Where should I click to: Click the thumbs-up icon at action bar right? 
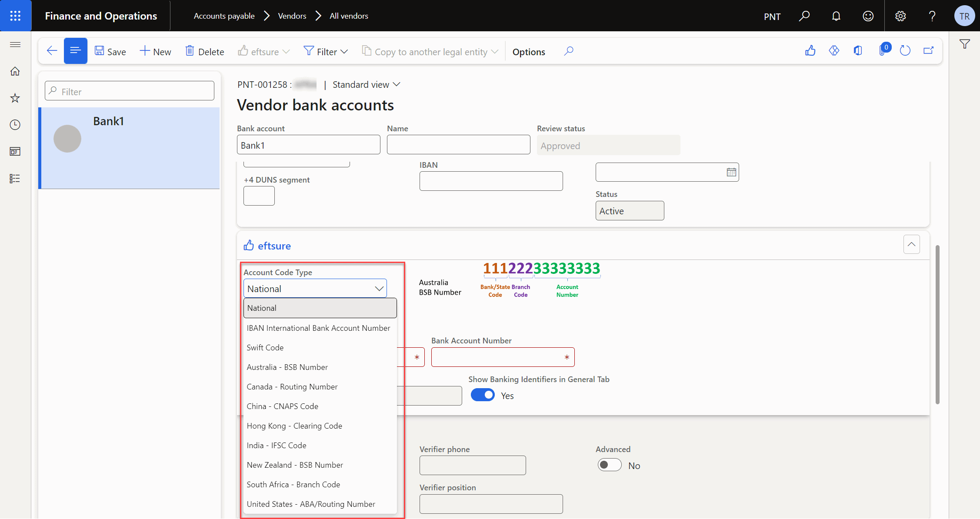[x=810, y=51]
